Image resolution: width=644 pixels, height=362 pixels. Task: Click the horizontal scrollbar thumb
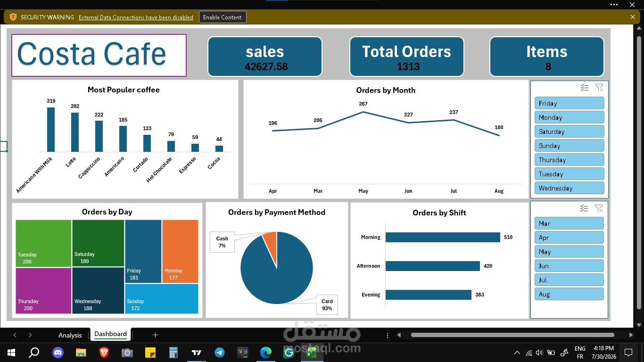512,335
